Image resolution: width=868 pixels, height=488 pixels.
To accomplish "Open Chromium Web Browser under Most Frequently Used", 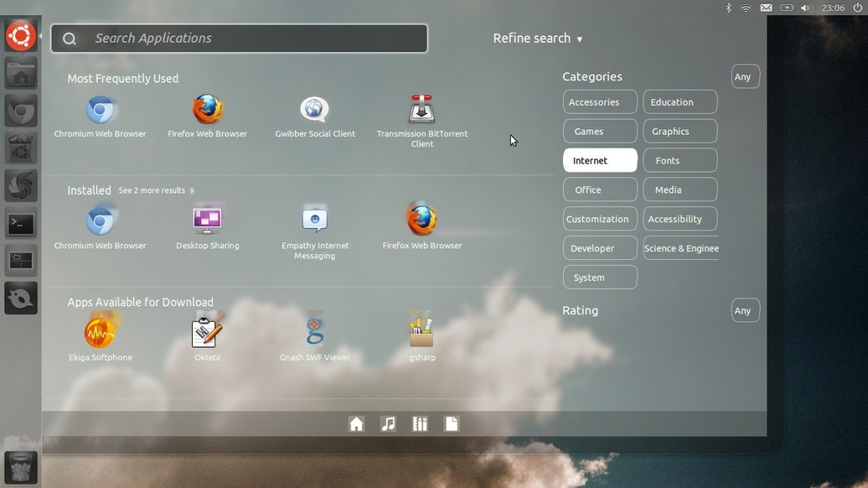I will tap(101, 116).
